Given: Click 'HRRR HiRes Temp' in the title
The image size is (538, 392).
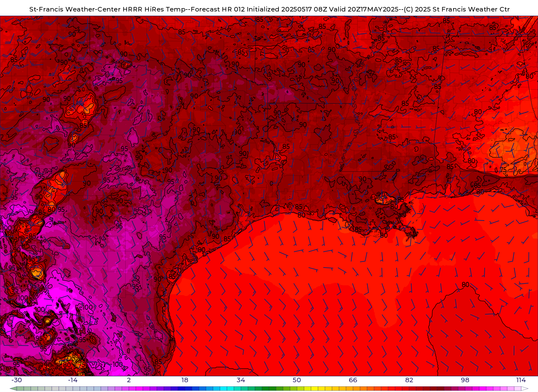Looking at the screenshot, I should pos(154,9).
